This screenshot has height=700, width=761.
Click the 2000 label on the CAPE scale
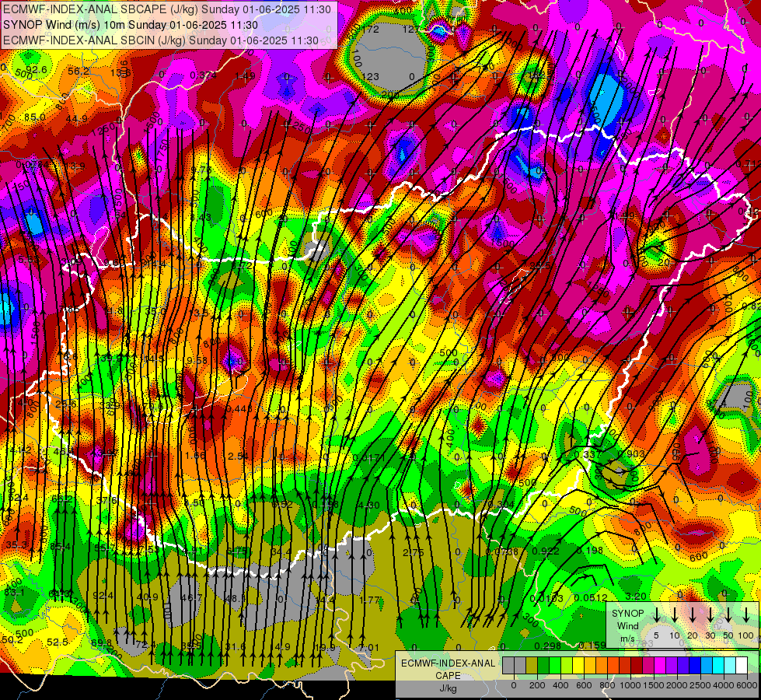(x=678, y=685)
